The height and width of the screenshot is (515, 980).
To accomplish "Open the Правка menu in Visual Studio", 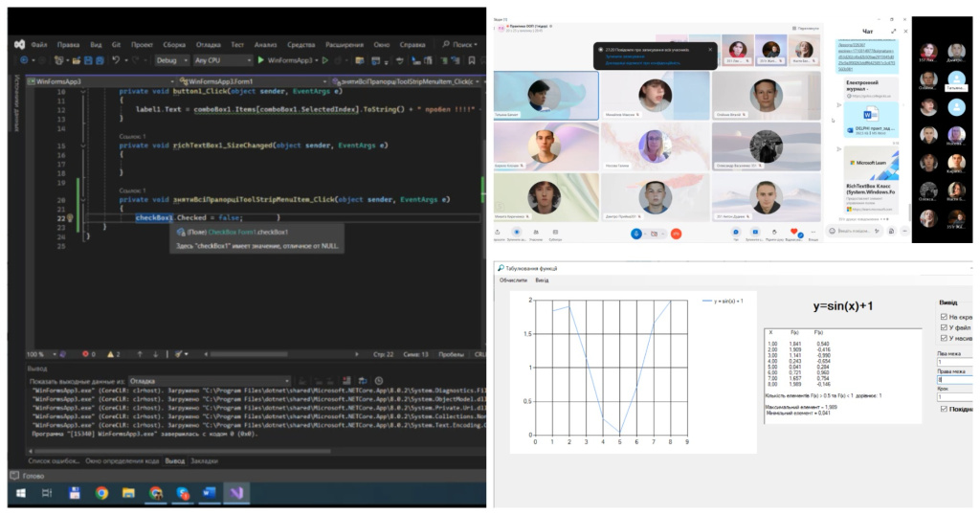I will [x=68, y=44].
